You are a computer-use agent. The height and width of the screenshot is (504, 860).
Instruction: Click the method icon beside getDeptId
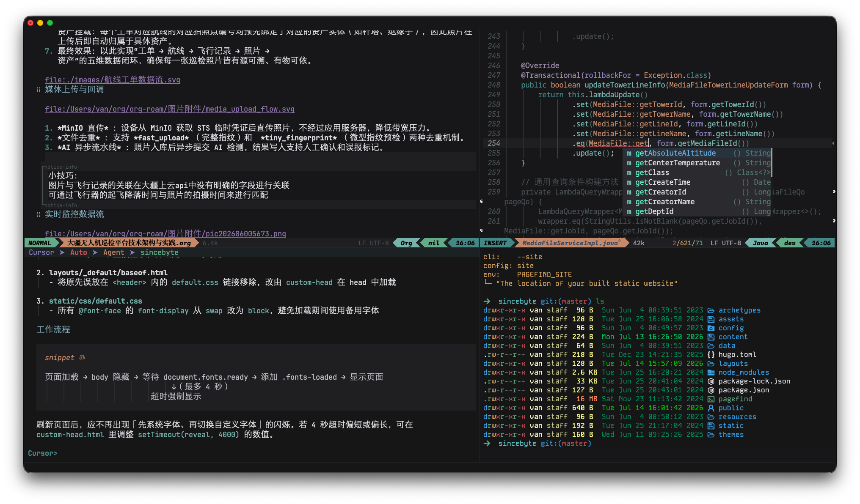[x=629, y=211]
